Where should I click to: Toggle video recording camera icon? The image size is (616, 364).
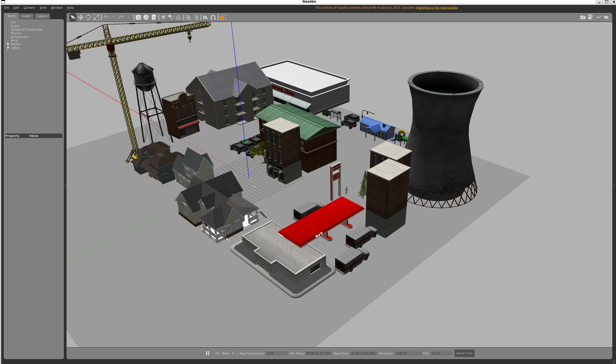pyautogui.click(x=606, y=17)
